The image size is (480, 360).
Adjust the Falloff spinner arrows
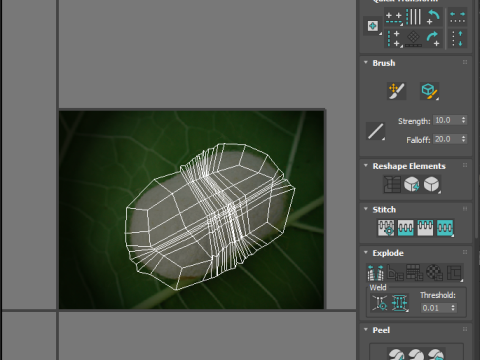[463, 139]
